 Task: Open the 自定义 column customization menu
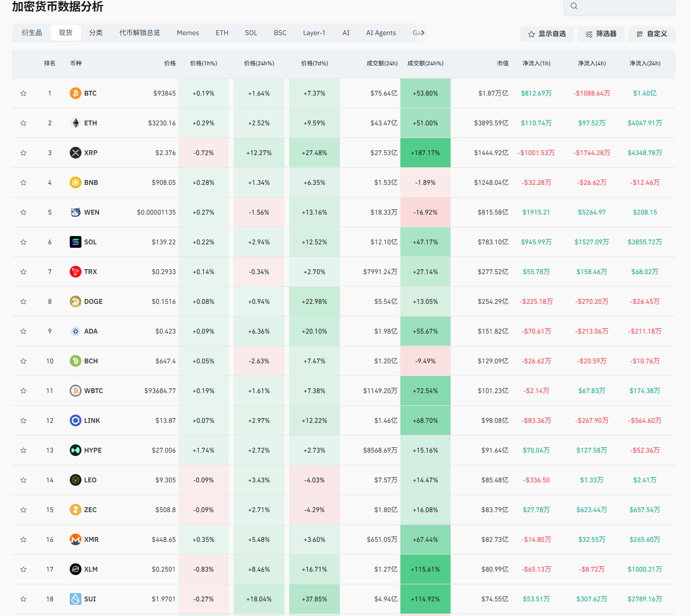[x=652, y=34]
